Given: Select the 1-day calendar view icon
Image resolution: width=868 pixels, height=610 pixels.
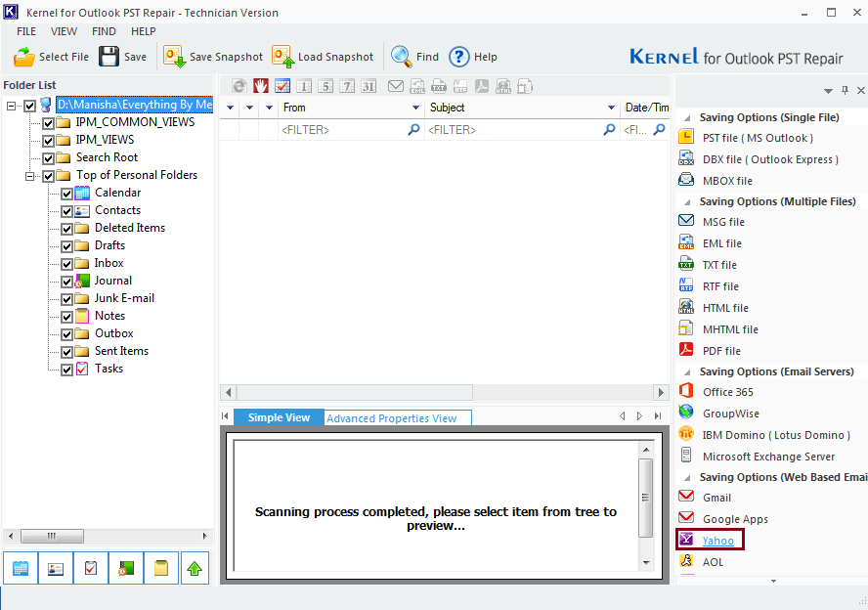Looking at the screenshot, I should [304, 86].
